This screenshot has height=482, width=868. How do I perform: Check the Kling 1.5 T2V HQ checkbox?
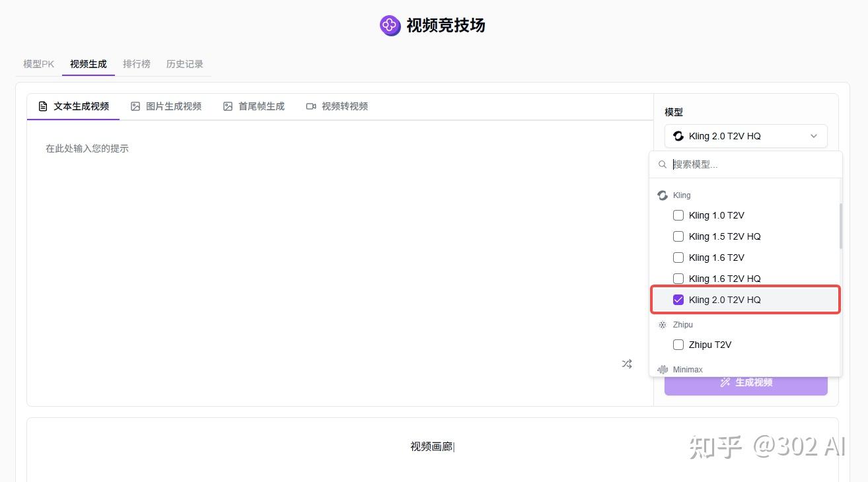pyautogui.click(x=678, y=236)
